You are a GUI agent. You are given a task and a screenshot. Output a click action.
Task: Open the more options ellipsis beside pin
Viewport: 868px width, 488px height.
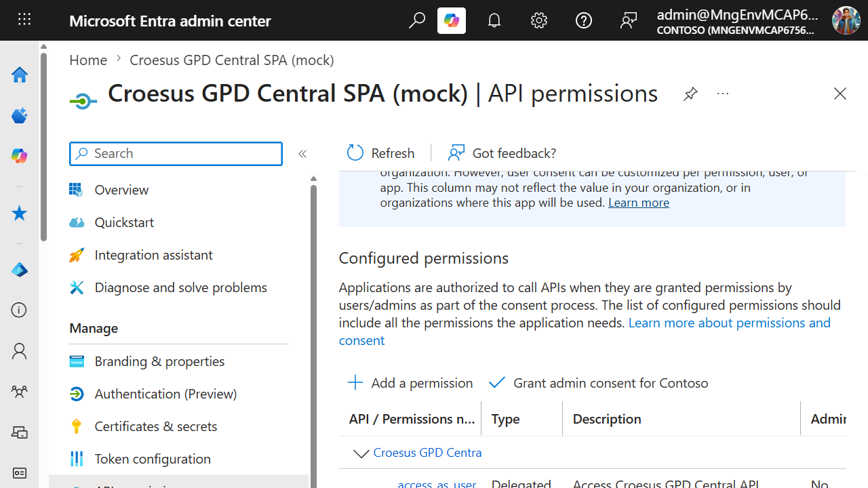pyautogui.click(x=723, y=94)
